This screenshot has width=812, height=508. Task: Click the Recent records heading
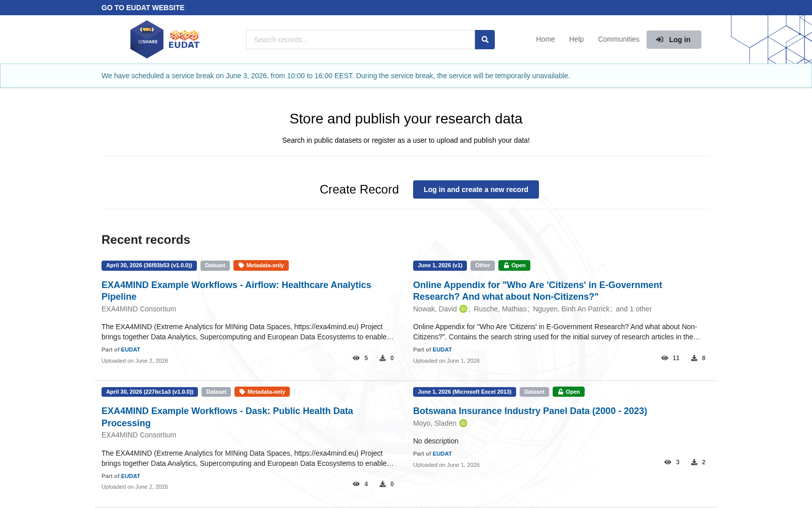tap(146, 240)
